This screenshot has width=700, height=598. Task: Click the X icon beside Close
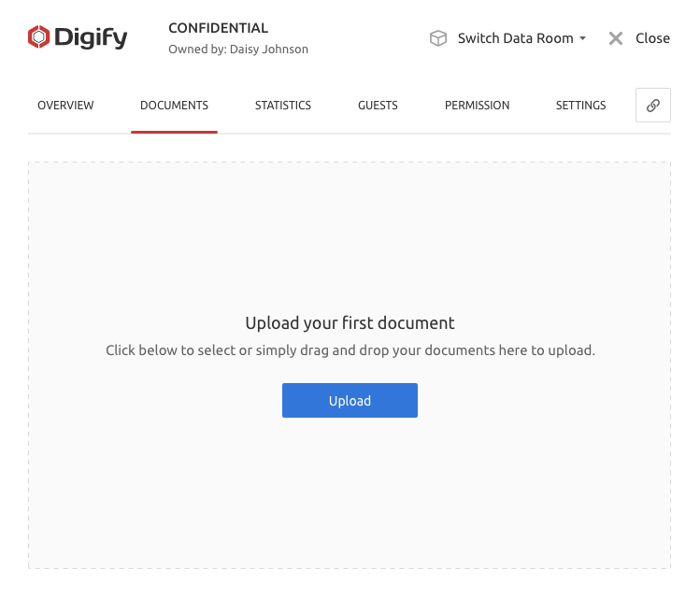click(616, 38)
